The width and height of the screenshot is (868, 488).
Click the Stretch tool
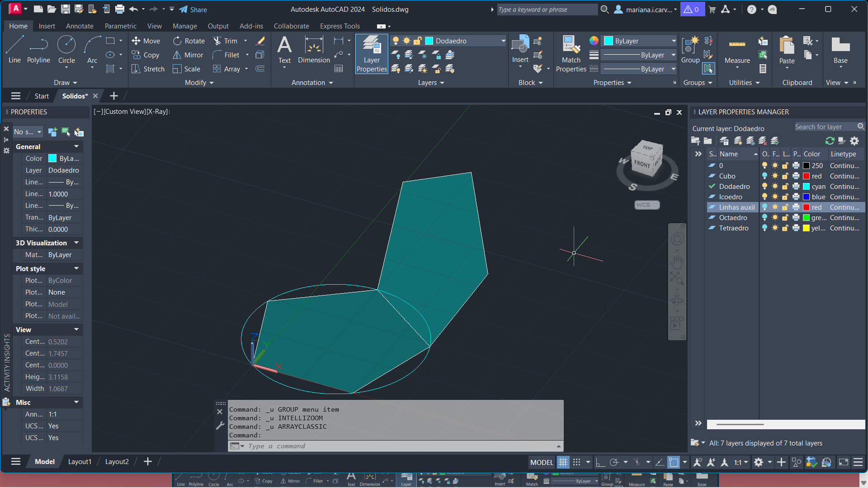click(x=148, y=69)
